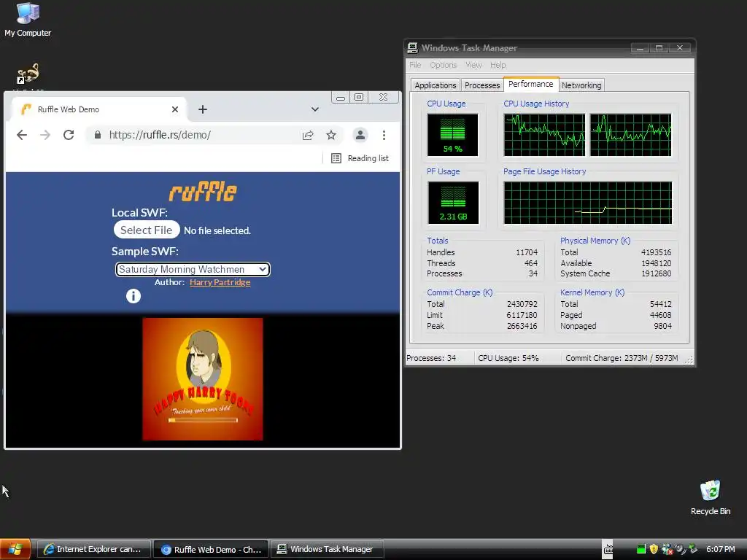Image resolution: width=747 pixels, height=560 pixels.
Task: Share this page via share icon
Action: (x=308, y=135)
